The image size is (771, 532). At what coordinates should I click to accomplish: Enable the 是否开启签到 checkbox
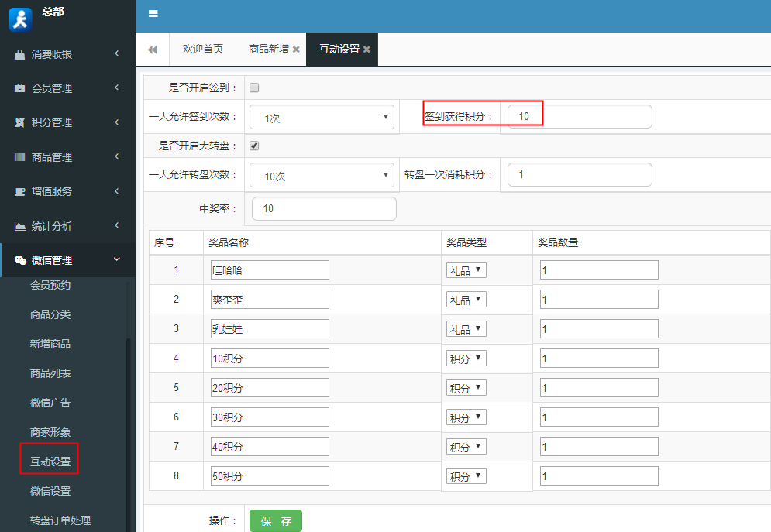pyautogui.click(x=253, y=88)
